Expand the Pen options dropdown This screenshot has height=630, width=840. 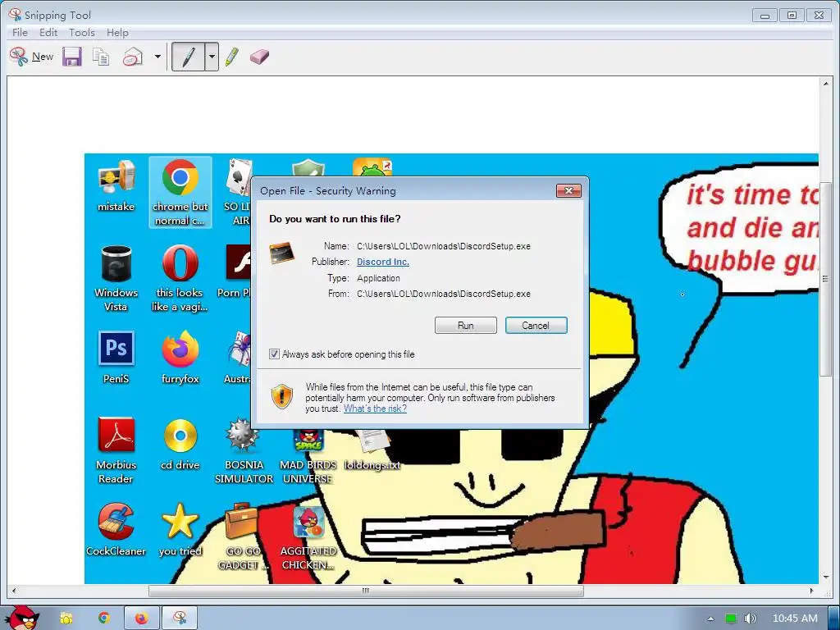click(x=212, y=57)
